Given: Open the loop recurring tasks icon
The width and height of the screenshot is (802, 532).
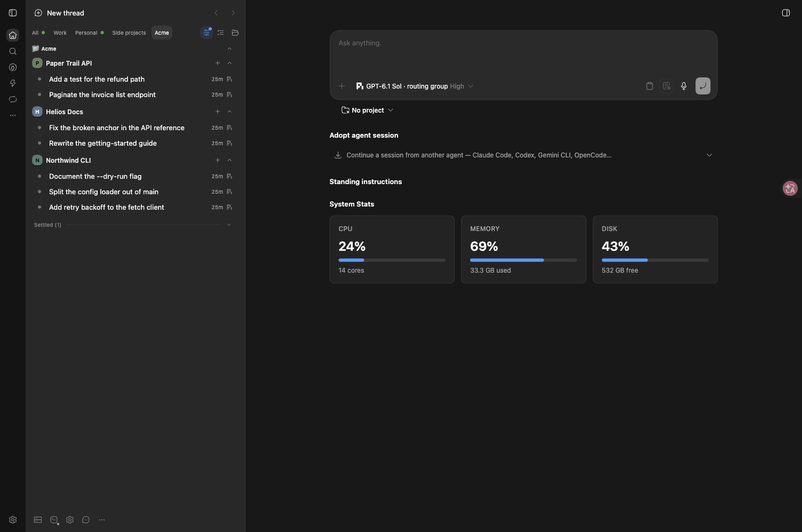Looking at the screenshot, I should point(13,99).
